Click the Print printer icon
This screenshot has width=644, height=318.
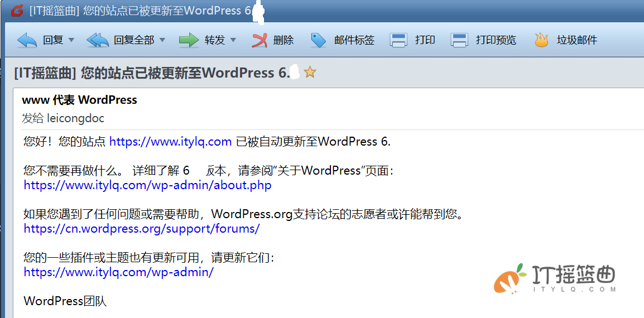398,40
